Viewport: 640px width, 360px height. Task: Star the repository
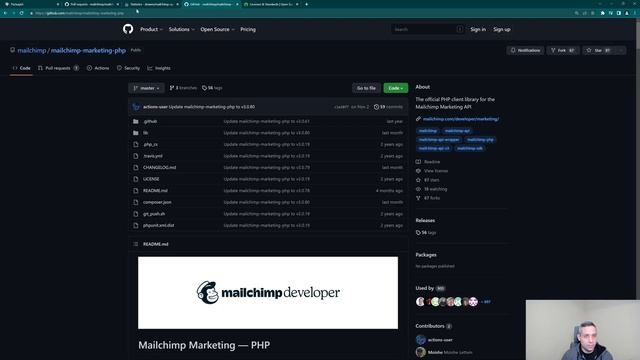point(598,50)
